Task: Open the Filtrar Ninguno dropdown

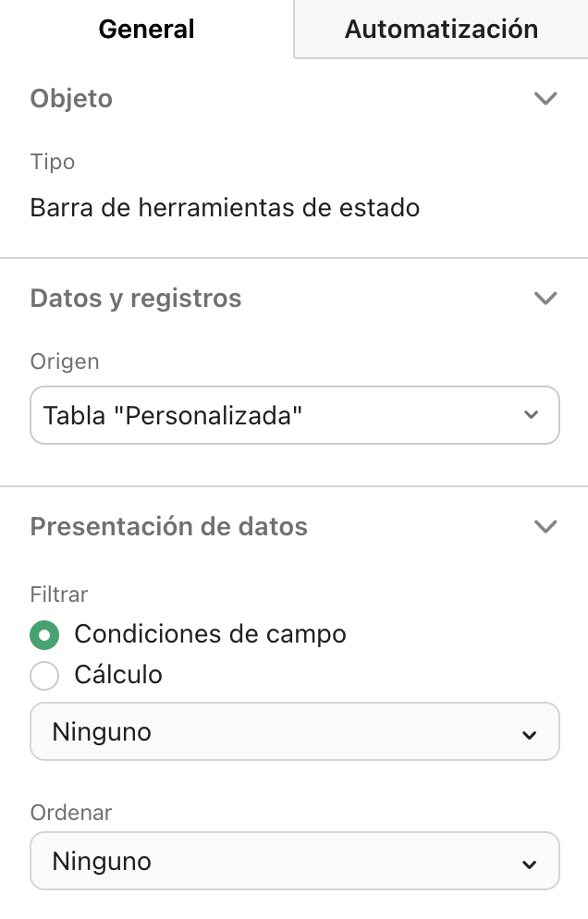Action: click(277, 732)
